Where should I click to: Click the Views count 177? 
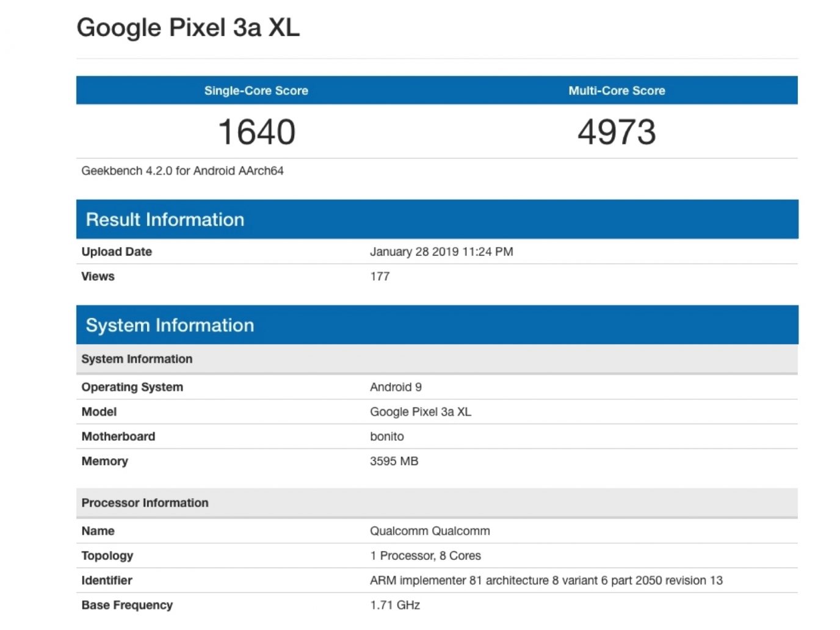(380, 277)
